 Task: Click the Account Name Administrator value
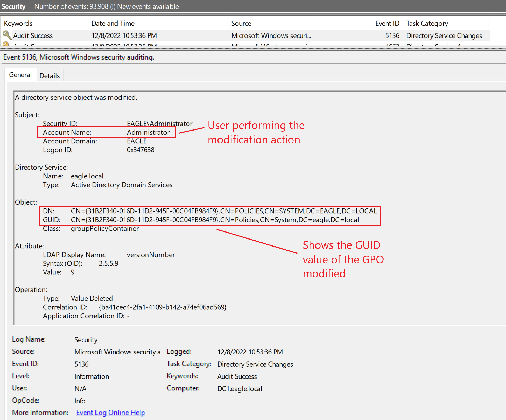pos(148,132)
